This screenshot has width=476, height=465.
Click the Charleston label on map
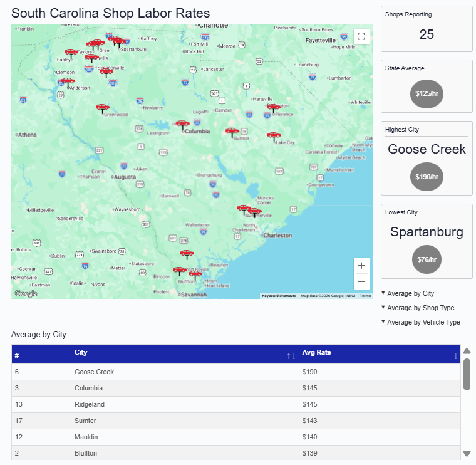pos(277,236)
